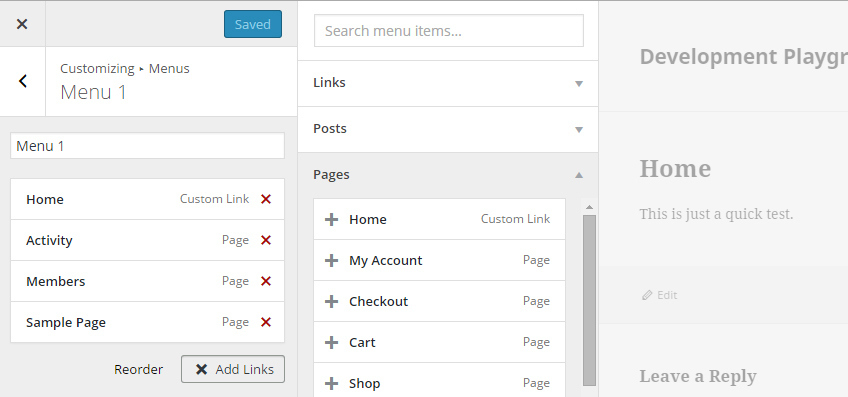Click the Home heading in preview
This screenshot has width=848, height=397.
click(x=675, y=169)
